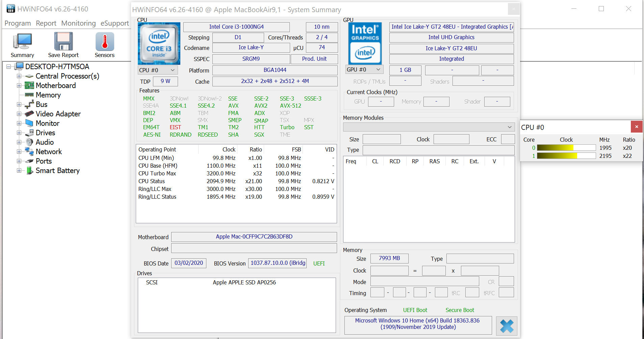Expand the Bus node

tap(19, 105)
